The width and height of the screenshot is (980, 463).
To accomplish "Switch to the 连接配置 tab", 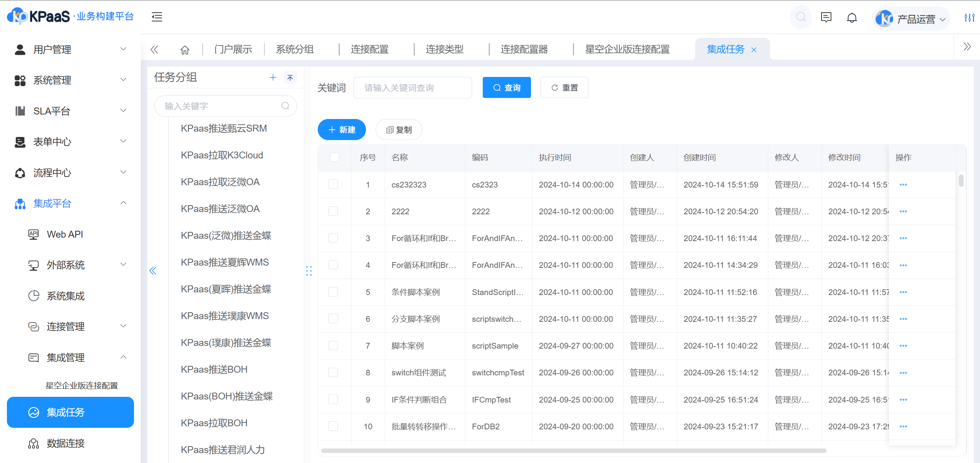I will click(370, 49).
